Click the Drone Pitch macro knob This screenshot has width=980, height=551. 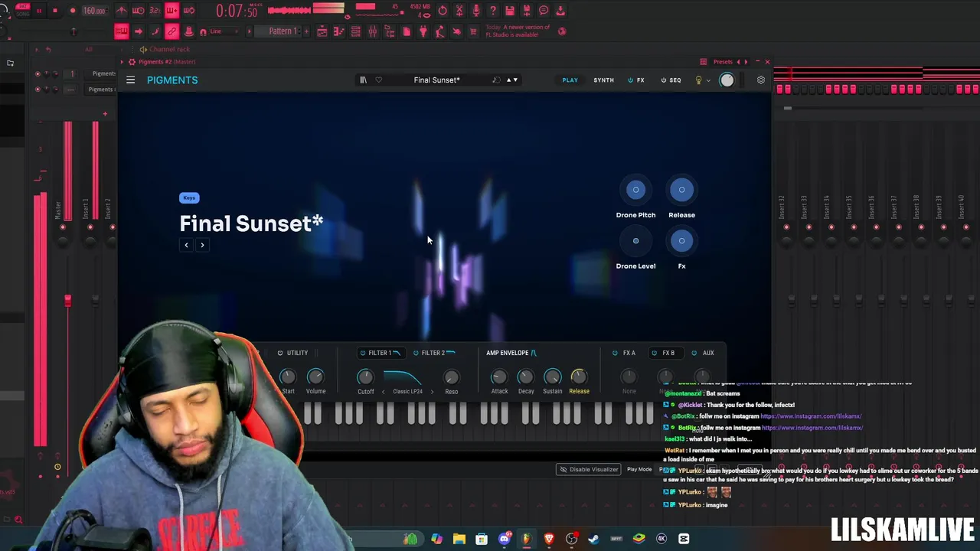click(635, 190)
